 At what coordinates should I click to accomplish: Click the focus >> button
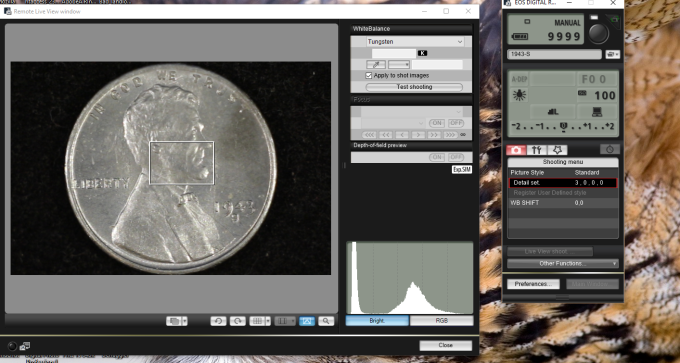tap(434, 135)
